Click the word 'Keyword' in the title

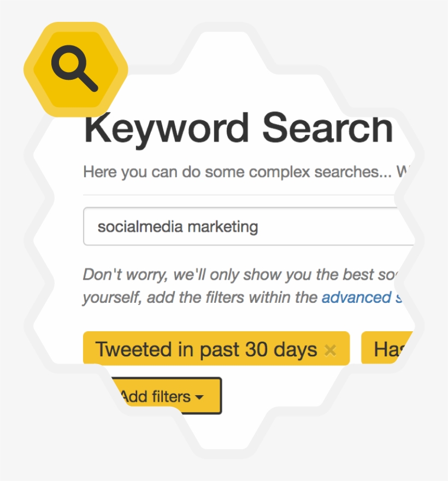click(167, 128)
